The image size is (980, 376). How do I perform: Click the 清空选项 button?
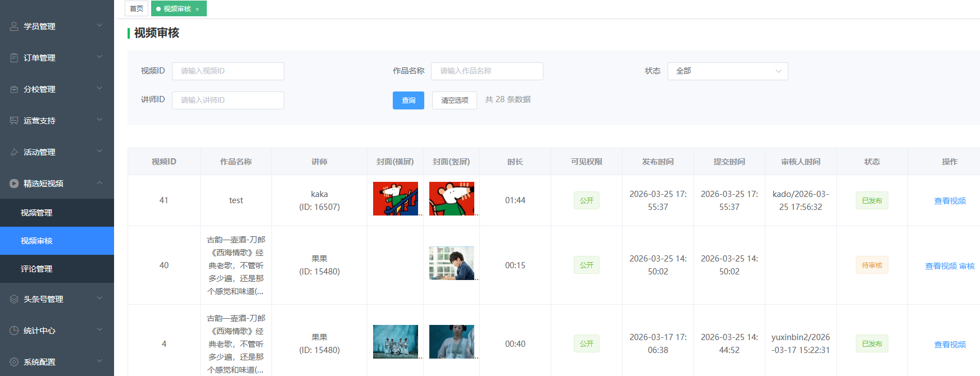click(454, 100)
